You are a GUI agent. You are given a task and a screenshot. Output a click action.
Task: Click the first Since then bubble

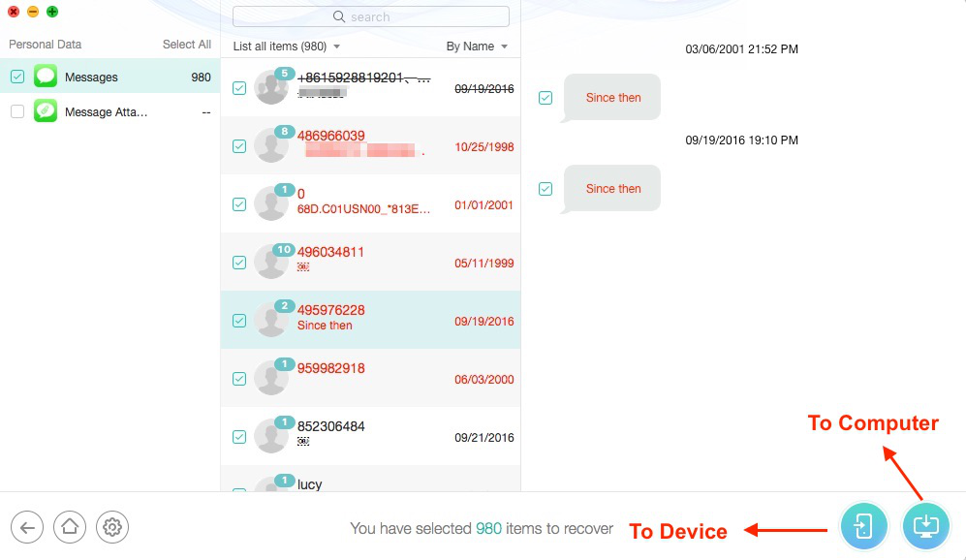pos(612,97)
